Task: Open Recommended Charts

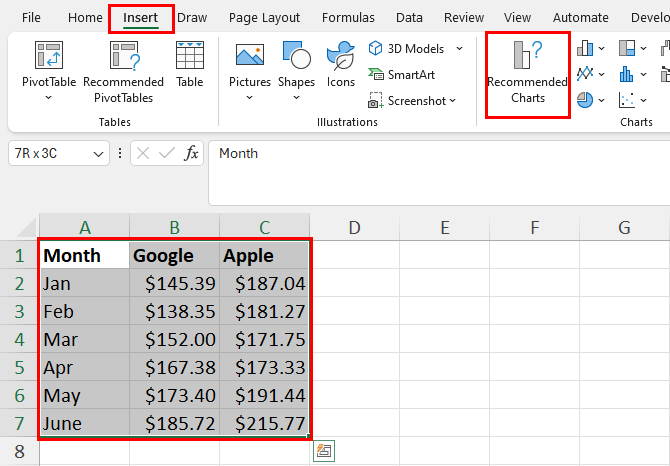Action: pyautogui.click(x=528, y=72)
